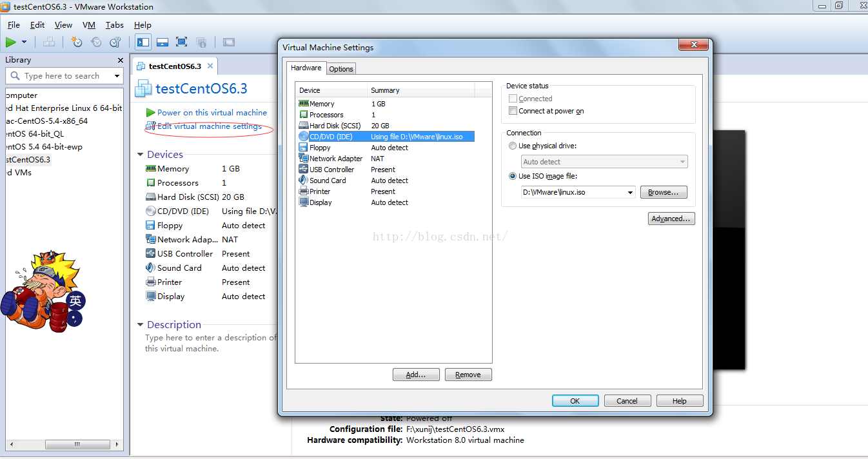Select the Printer icon in settings dialog list
This screenshot has height=459, width=868.
pos(303,191)
